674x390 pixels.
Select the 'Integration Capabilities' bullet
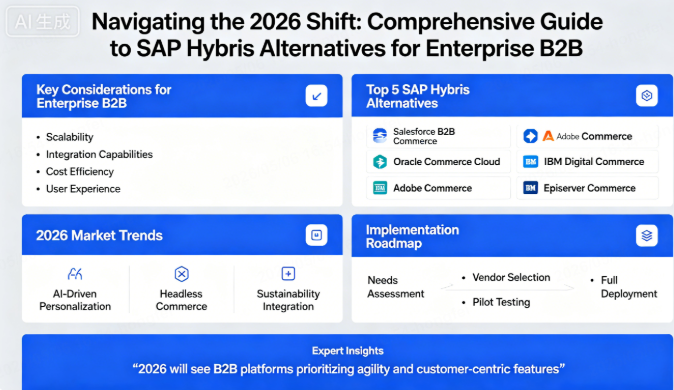click(x=95, y=154)
